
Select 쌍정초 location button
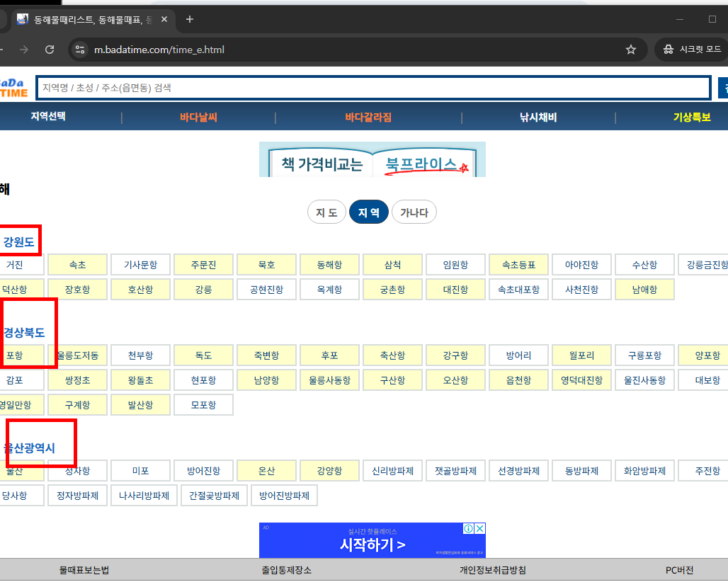[77, 380]
